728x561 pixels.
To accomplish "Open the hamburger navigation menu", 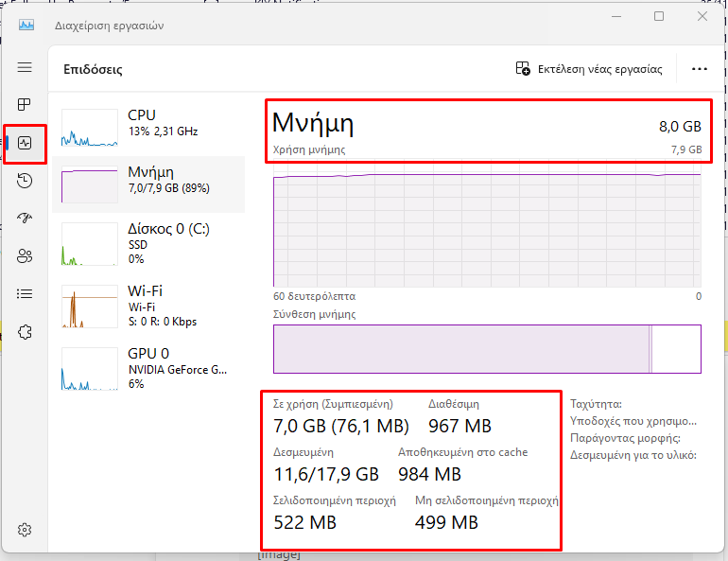I will (x=26, y=67).
